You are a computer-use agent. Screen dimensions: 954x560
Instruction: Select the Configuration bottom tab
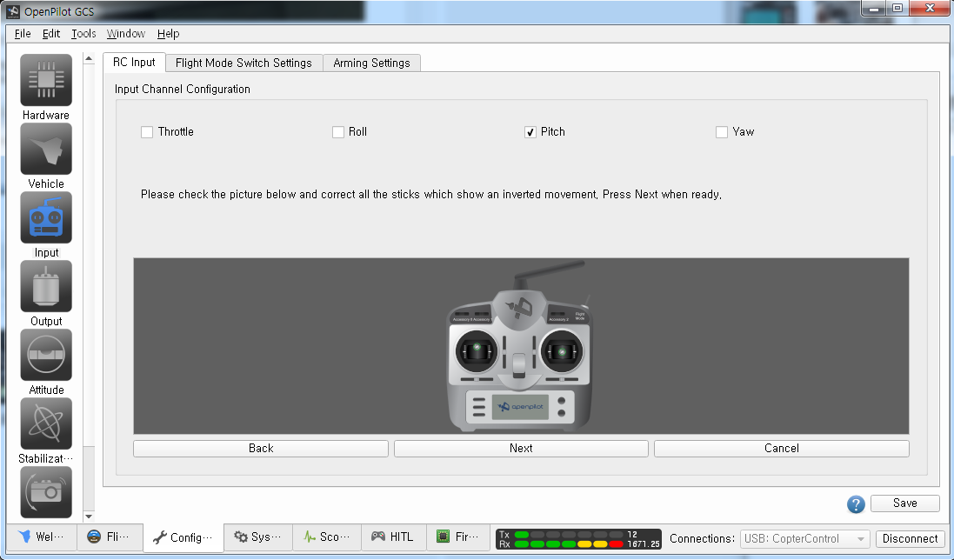pyautogui.click(x=183, y=537)
